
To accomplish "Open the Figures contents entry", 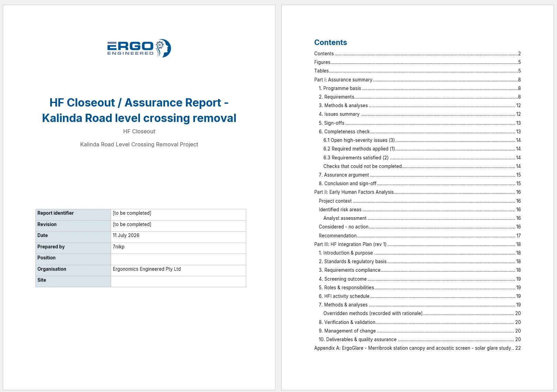I will (x=417, y=62).
